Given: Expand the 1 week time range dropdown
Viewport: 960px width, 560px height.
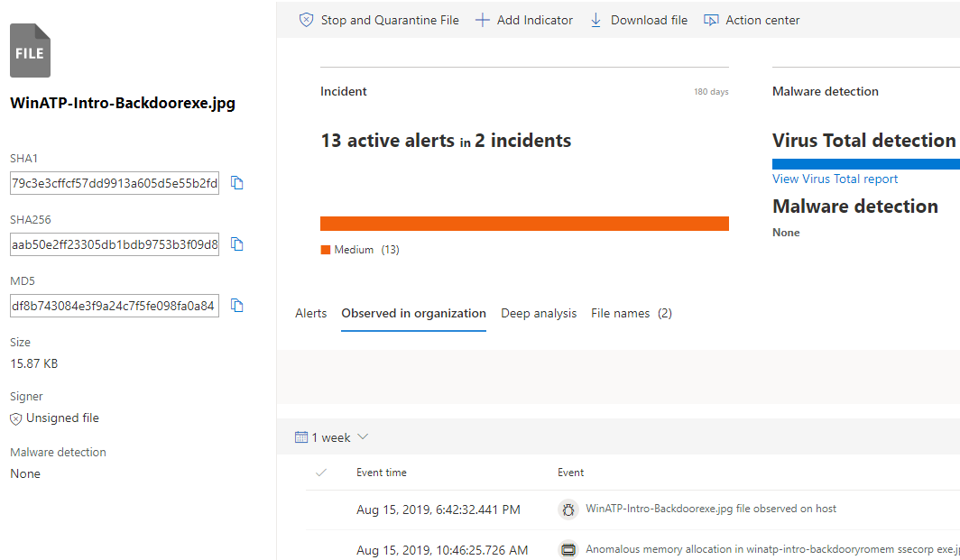Looking at the screenshot, I should [x=363, y=437].
